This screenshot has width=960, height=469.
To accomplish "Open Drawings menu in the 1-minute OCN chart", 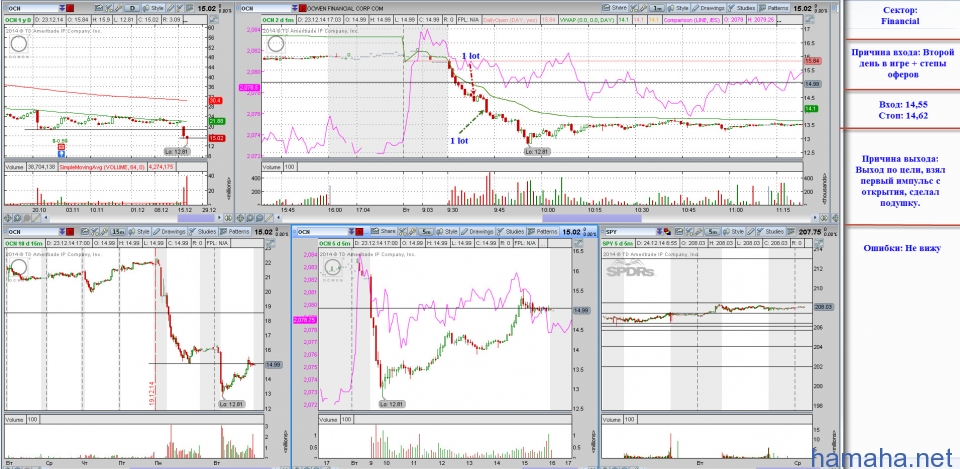I will (x=708, y=8).
